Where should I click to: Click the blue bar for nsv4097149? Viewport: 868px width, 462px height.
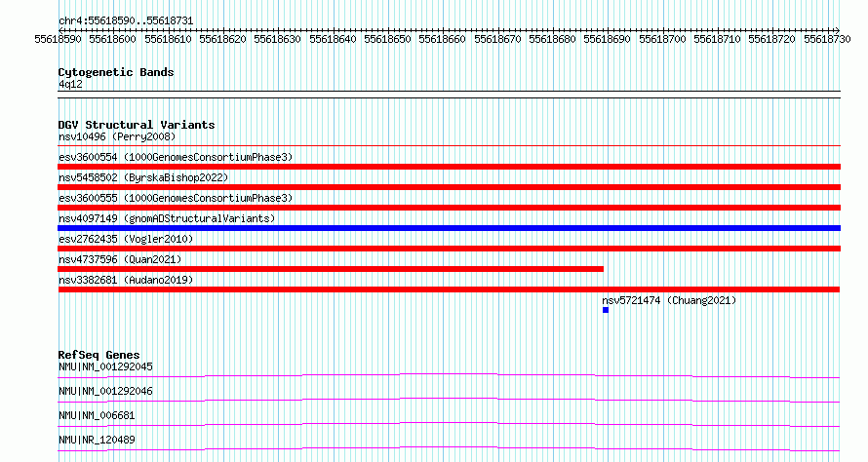[449, 228]
